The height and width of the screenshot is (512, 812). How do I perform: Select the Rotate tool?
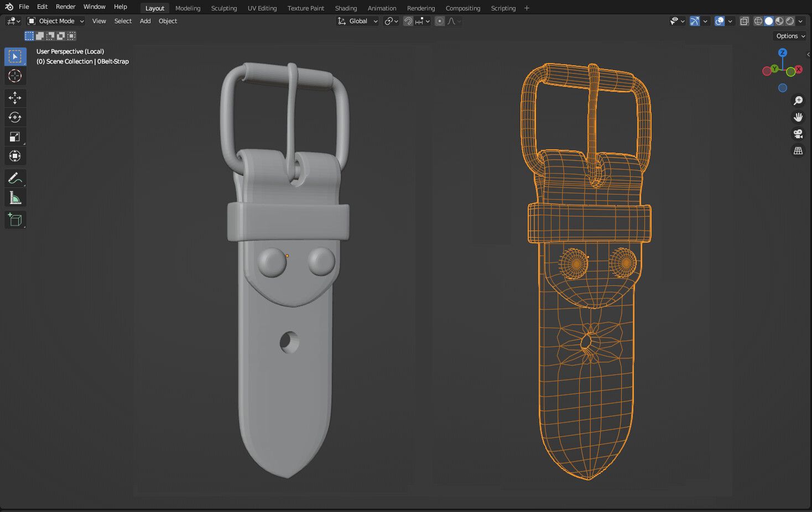tap(15, 117)
